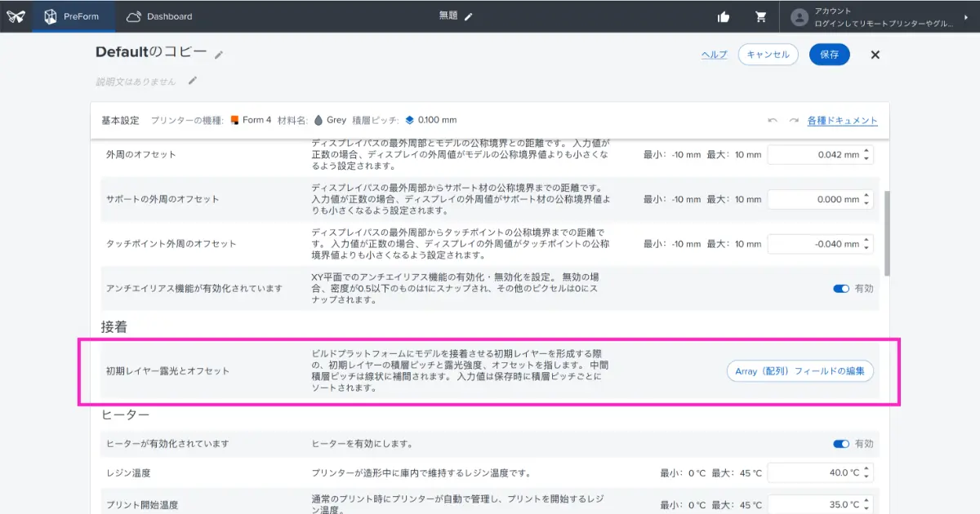Click the ヒーターが有効化されています label

(167, 444)
